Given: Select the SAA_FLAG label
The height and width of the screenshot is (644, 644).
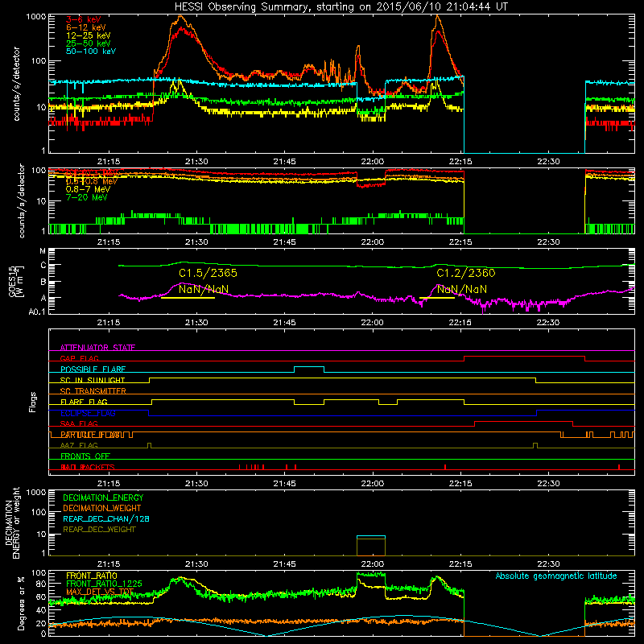Looking at the screenshot, I should coord(79,423).
